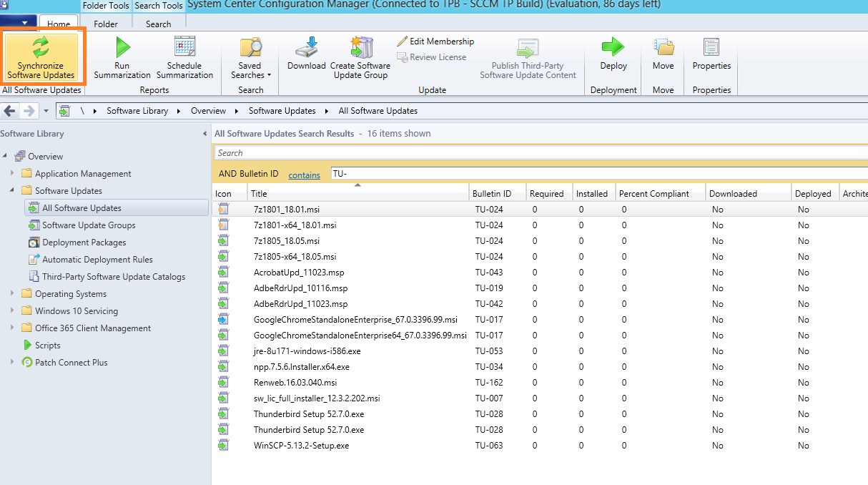Expand Windows 10 Servicing node
This screenshot has height=485, width=868.
pyautogui.click(x=12, y=311)
